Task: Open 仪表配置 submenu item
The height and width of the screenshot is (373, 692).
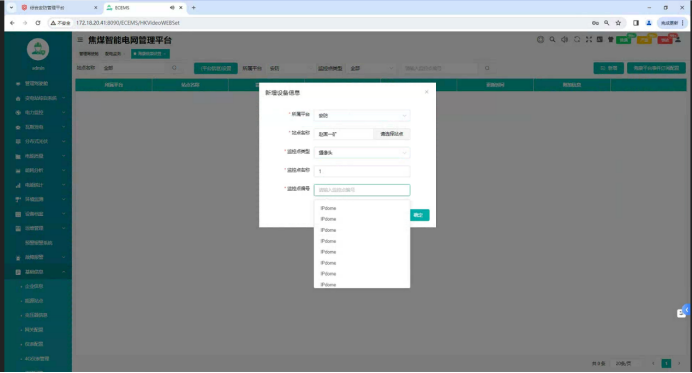Action: (x=34, y=344)
